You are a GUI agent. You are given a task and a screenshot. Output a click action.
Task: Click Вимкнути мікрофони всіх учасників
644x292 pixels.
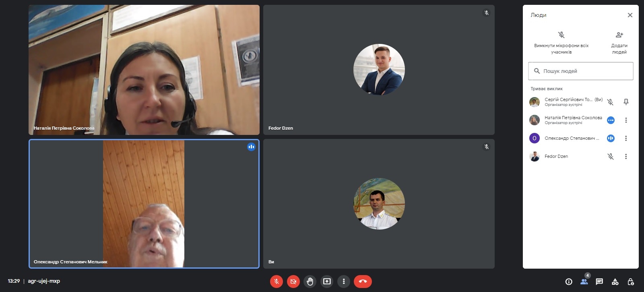click(x=561, y=42)
